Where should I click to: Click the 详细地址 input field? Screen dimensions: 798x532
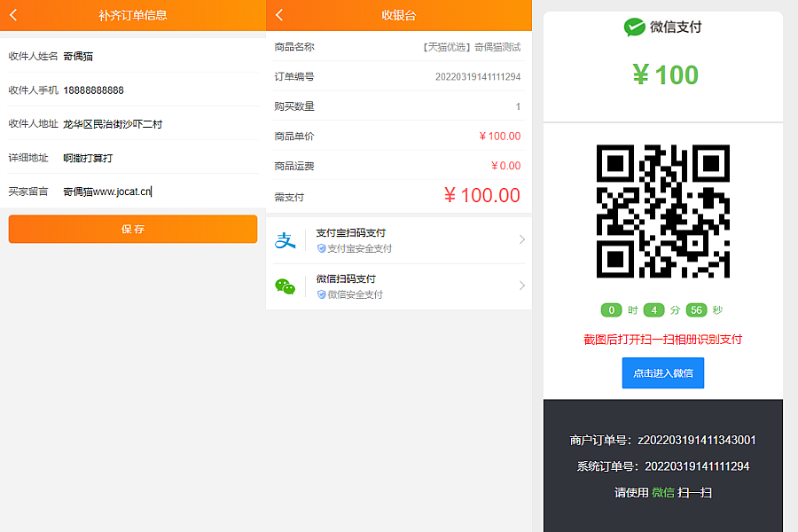(160, 158)
